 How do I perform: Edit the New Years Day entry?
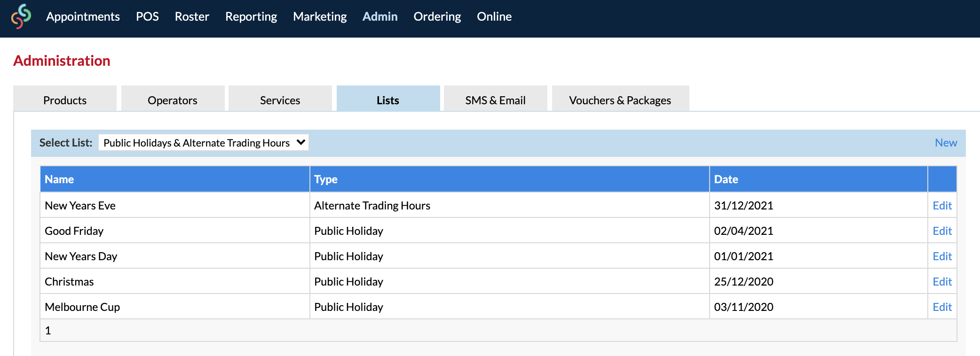(942, 256)
